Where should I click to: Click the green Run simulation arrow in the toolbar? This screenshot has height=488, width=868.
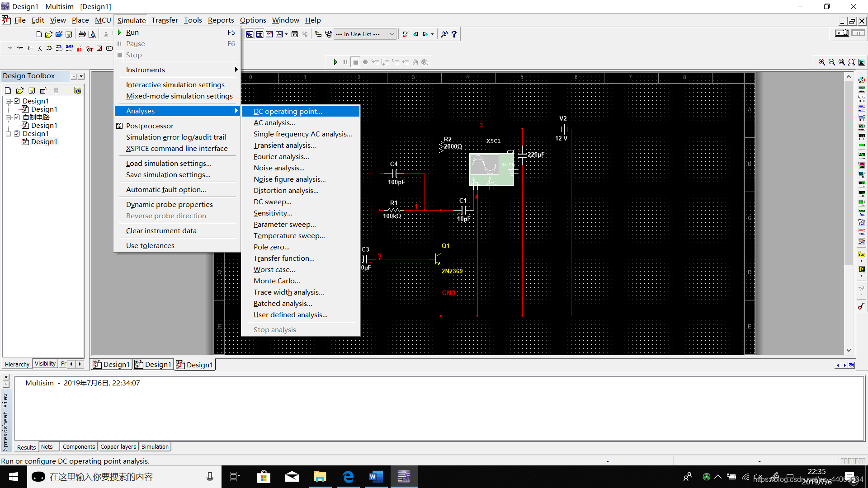(335, 62)
